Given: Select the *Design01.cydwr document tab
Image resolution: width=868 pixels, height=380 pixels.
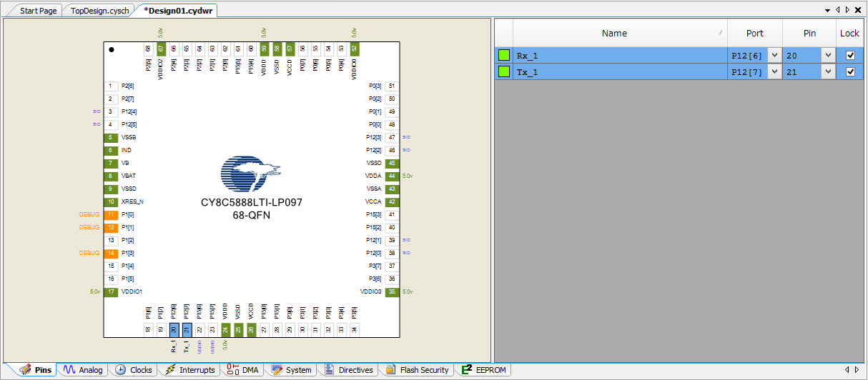Looking at the screenshot, I should (x=179, y=11).
